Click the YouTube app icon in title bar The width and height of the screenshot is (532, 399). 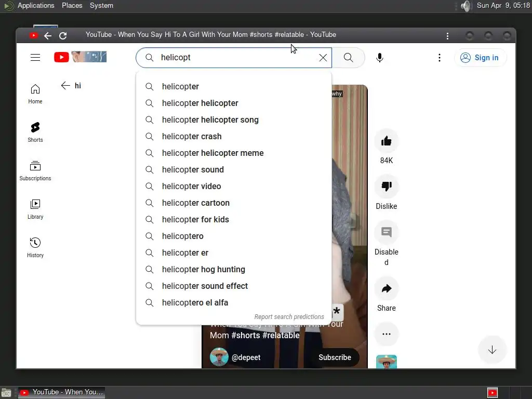pyautogui.click(x=33, y=36)
